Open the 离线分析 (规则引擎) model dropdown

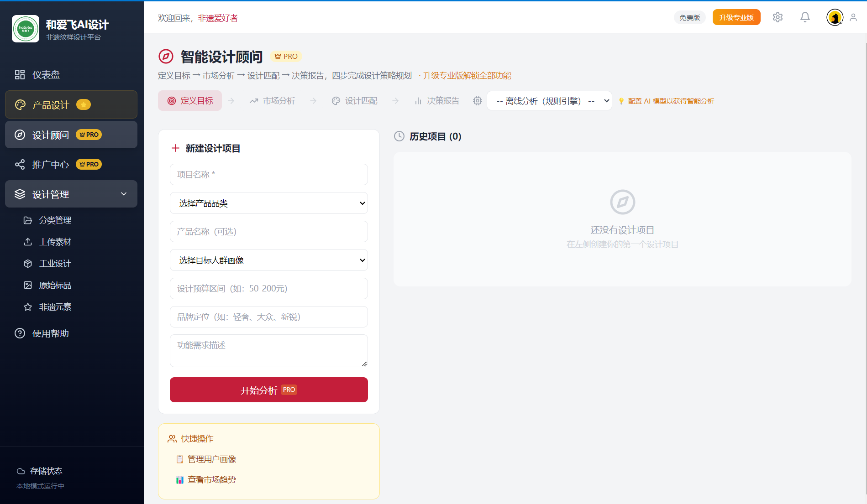(x=549, y=101)
